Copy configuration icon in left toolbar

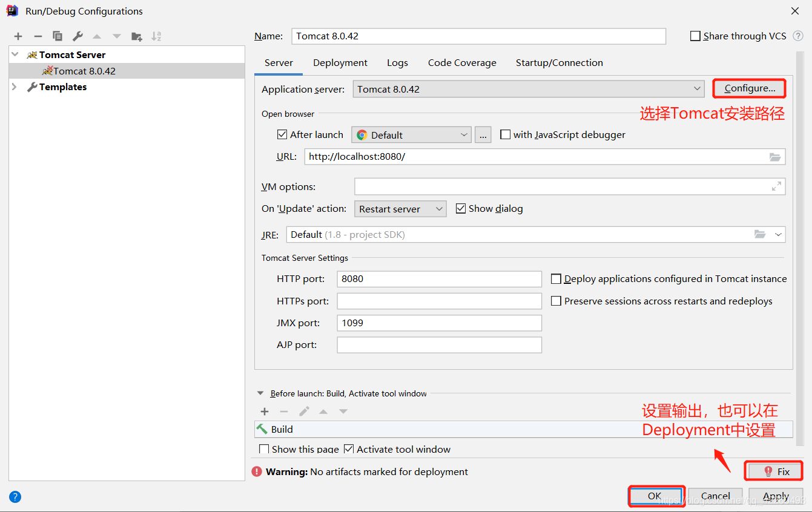click(58, 36)
